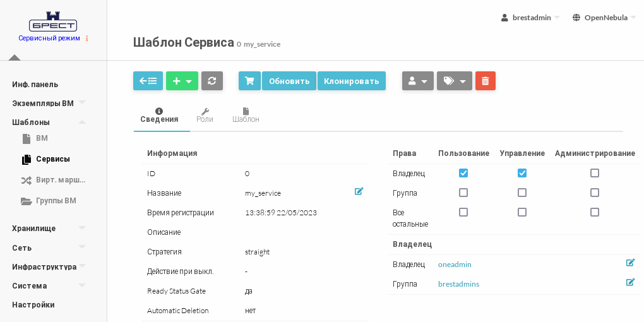Uncheck owner Use permission checkbox

463,173
